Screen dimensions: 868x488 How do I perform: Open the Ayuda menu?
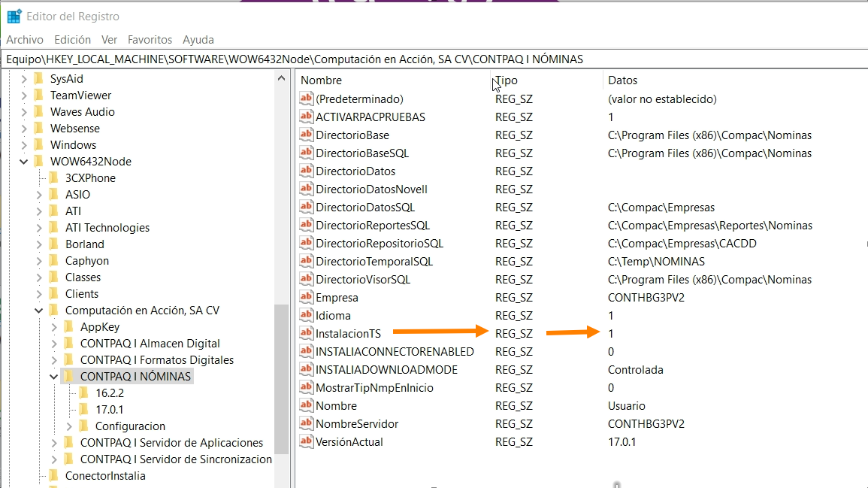[x=198, y=40]
